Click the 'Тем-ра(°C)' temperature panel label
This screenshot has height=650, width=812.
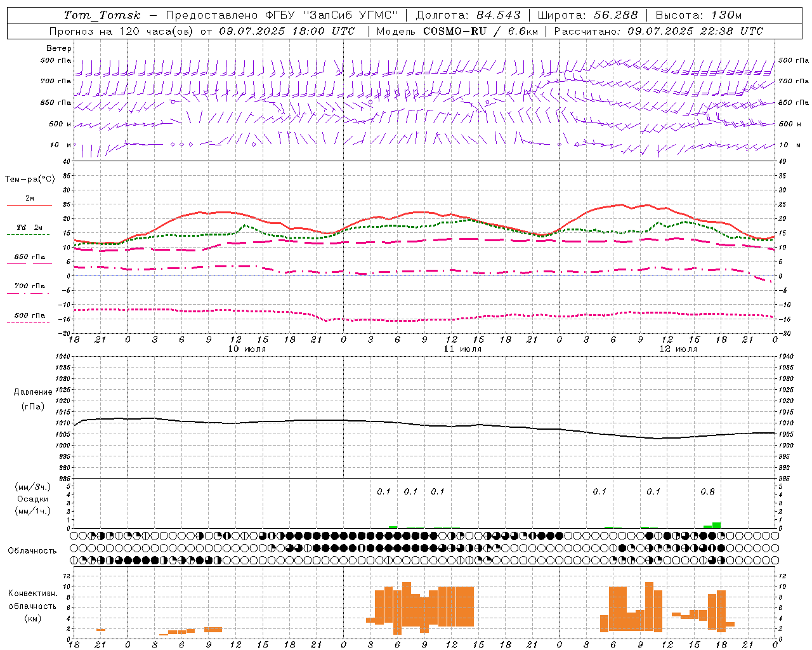[30, 180]
